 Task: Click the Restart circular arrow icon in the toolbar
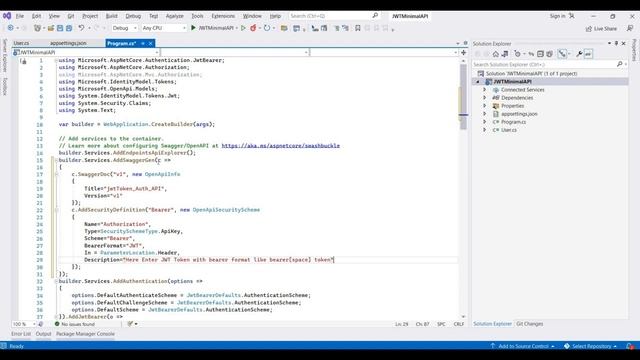coord(267,28)
